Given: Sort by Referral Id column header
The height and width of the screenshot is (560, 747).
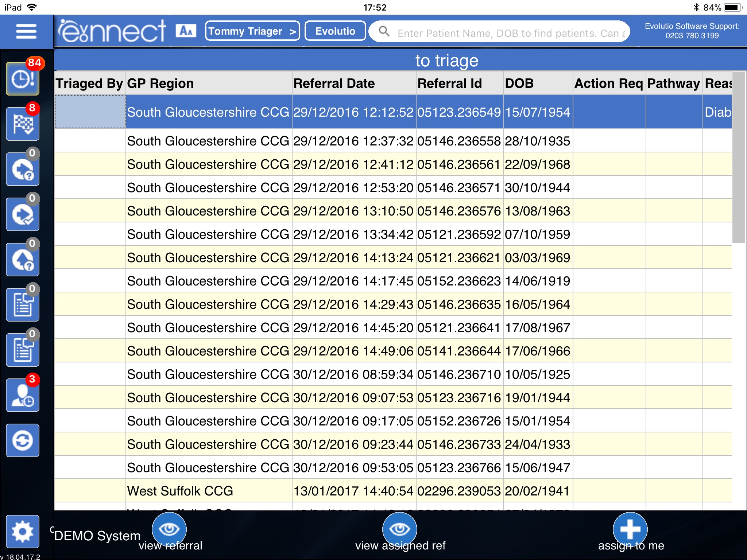Looking at the screenshot, I should tap(460, 83).
